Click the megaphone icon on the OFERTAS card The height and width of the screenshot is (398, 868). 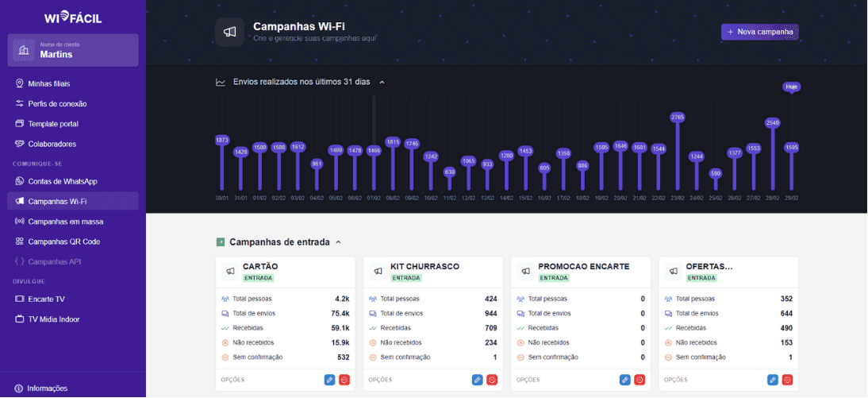coord(674,271)
